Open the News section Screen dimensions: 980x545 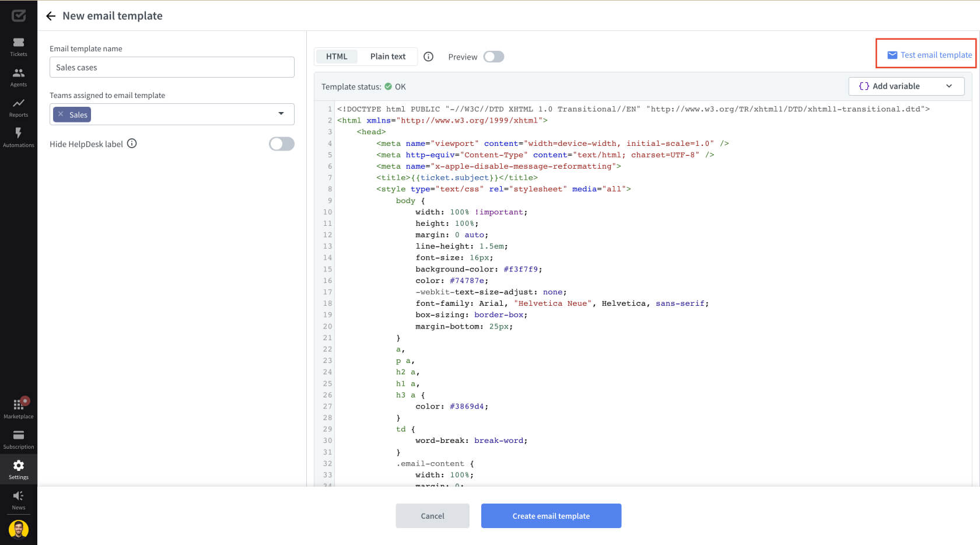[x=19, y=500]
